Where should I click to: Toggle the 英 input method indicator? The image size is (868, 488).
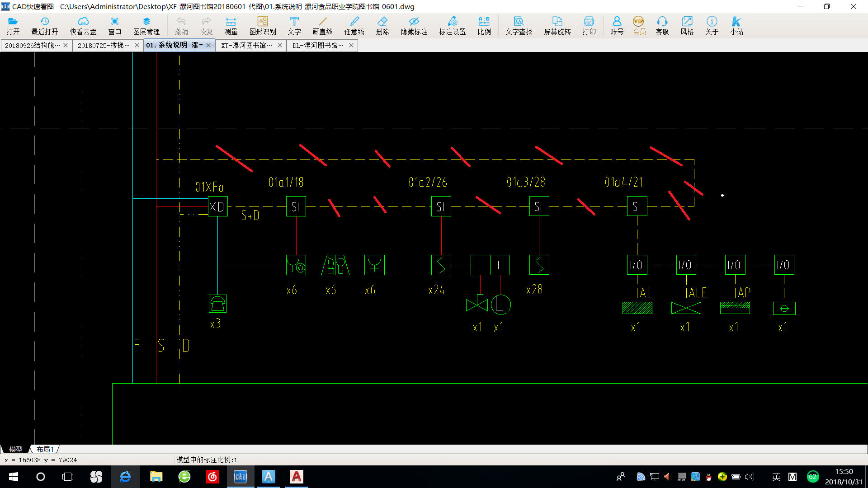pyautogui.click(x=776, y=477)
